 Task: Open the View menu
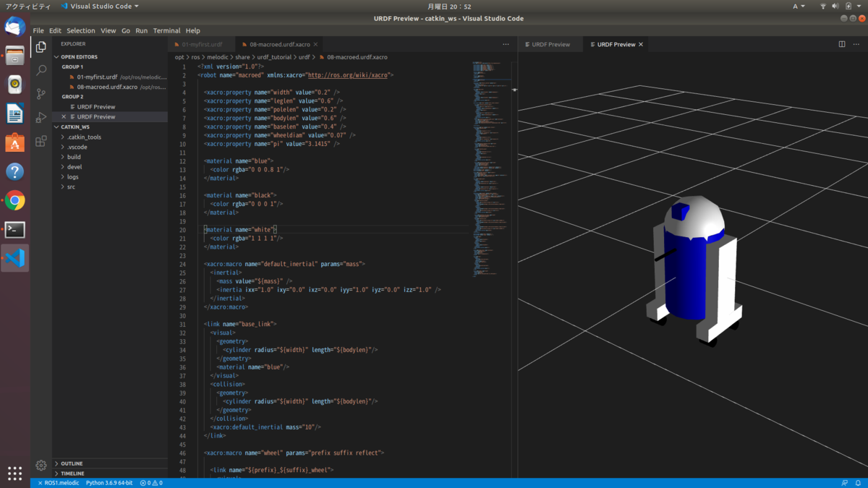point(109,31)
